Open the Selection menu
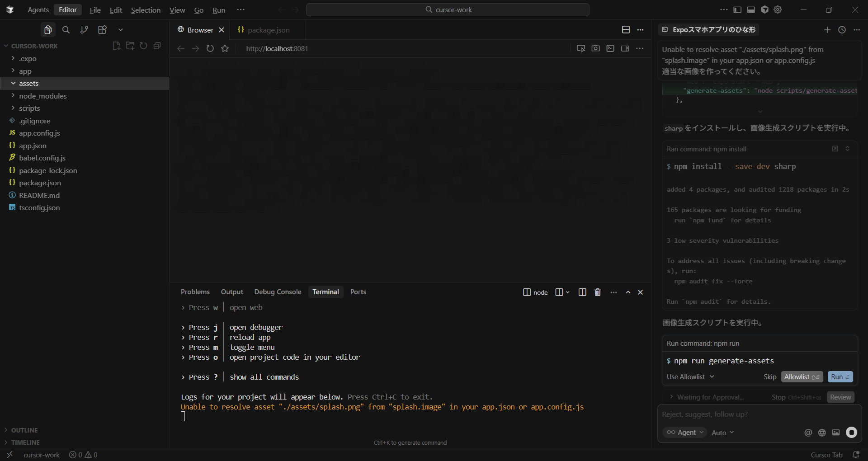This screenshot has height=461, width=868. click(146, 10)
